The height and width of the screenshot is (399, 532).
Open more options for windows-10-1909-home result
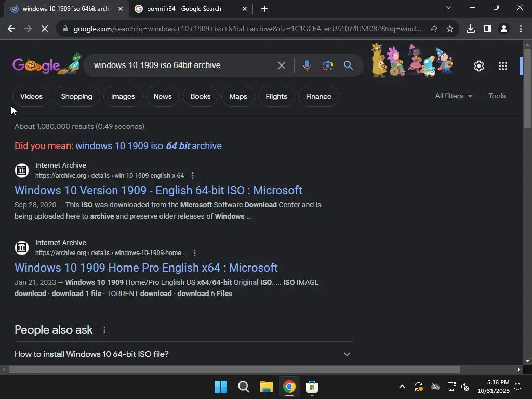194,253
